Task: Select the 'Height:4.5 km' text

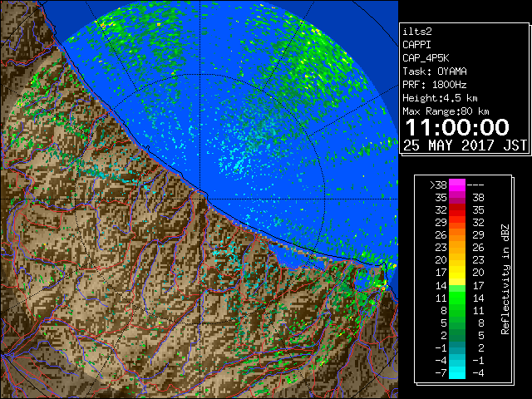Action: (x=440, y=98)
